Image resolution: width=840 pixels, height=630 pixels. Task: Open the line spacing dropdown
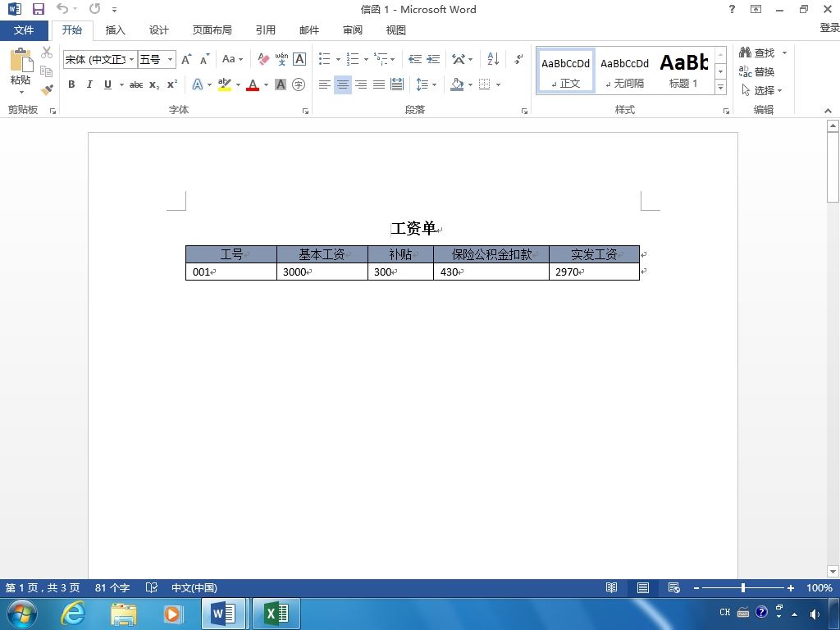[x=427, y=84]
